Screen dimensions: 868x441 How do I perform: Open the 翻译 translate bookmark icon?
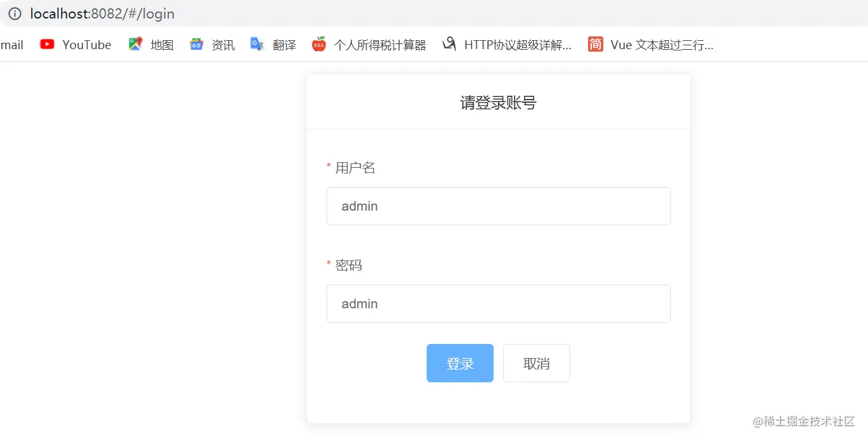pos(257,44)
